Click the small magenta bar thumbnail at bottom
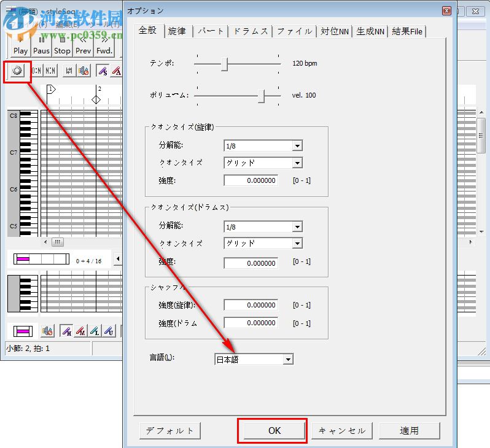 click(x=23, y=331)
